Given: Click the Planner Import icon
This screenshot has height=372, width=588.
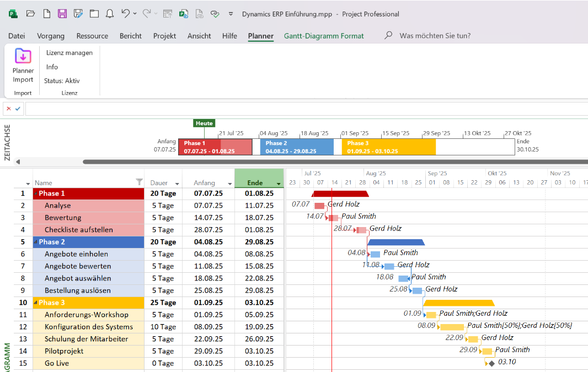Looking at the screenshot, I should 23,56.
